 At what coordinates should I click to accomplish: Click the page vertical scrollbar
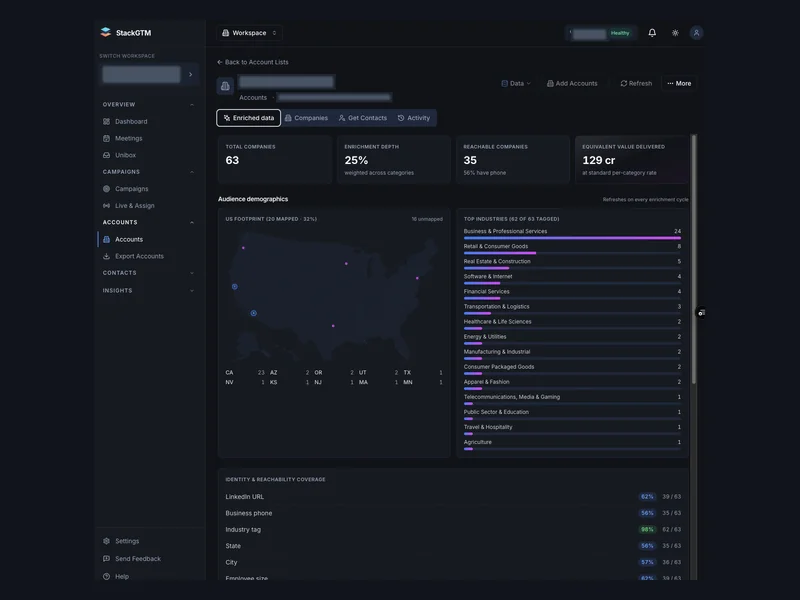coord(693,259)
